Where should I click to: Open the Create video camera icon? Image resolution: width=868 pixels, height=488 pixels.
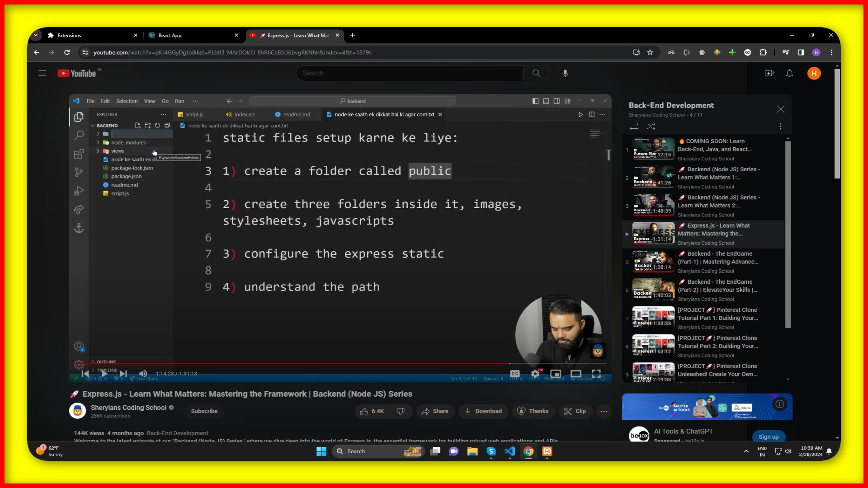[769, 73]
